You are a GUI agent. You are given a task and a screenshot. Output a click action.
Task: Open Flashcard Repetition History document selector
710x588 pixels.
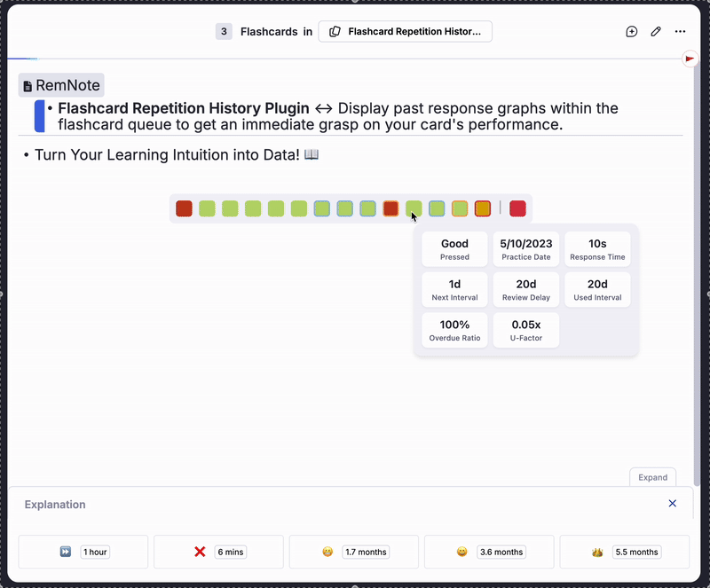coord(405,31)
